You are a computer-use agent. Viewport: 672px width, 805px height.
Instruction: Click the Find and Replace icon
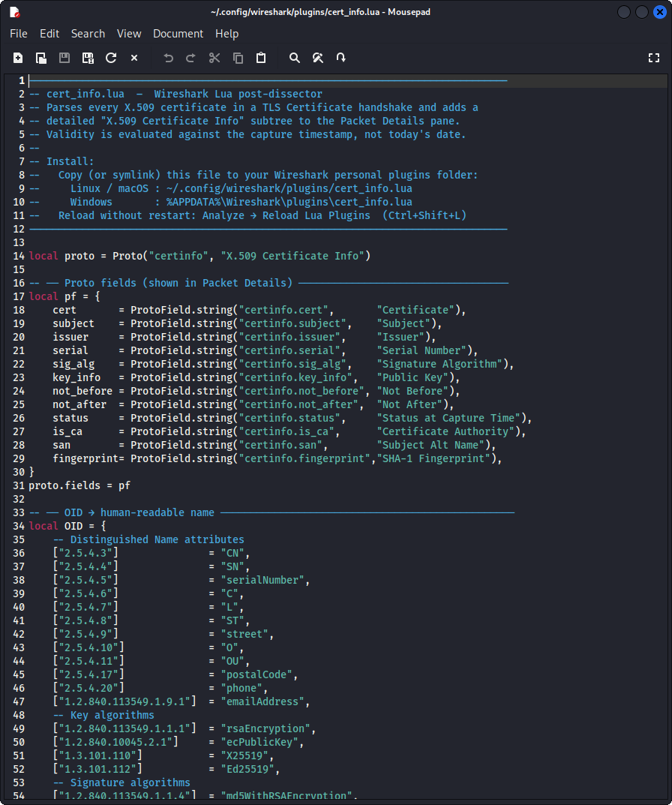(318, 58)
